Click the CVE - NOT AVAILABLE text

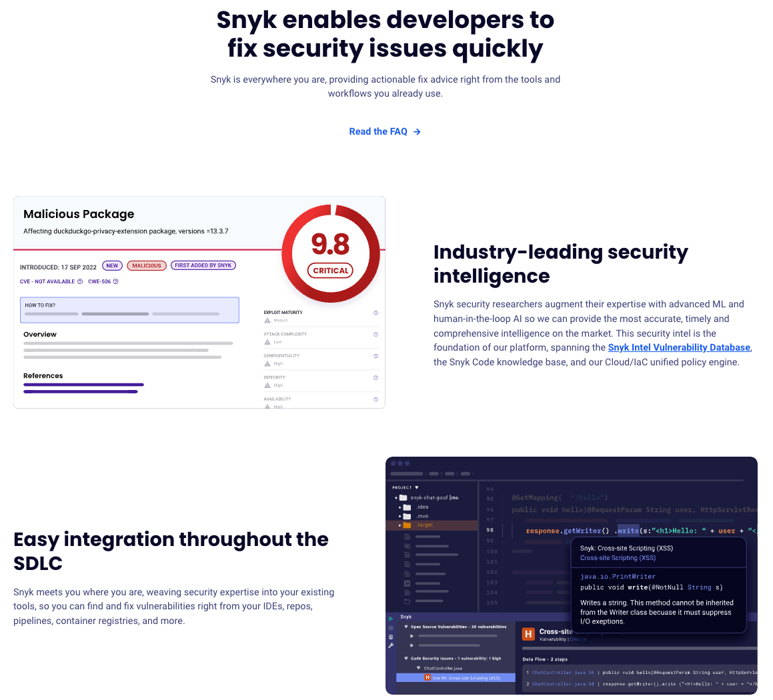pos(47,281)
